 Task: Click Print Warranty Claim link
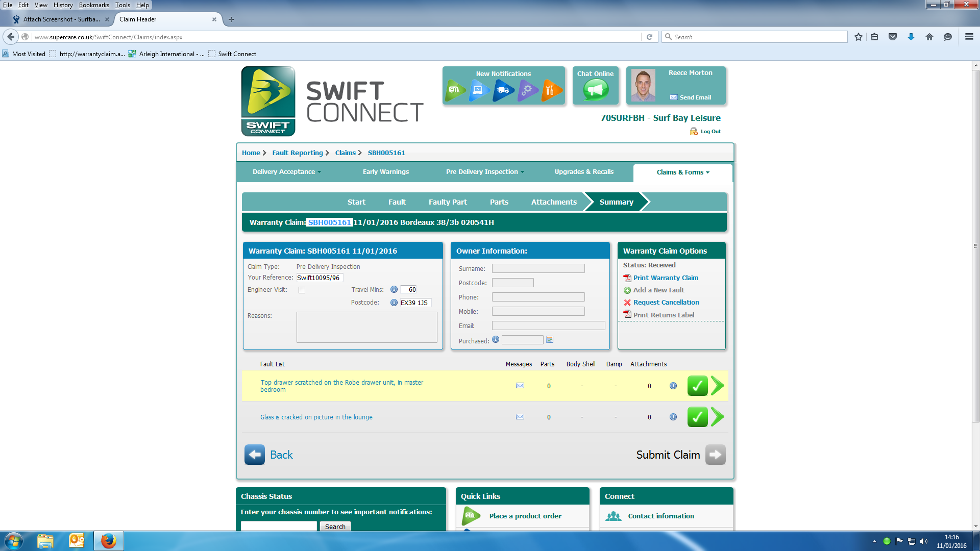666,278
